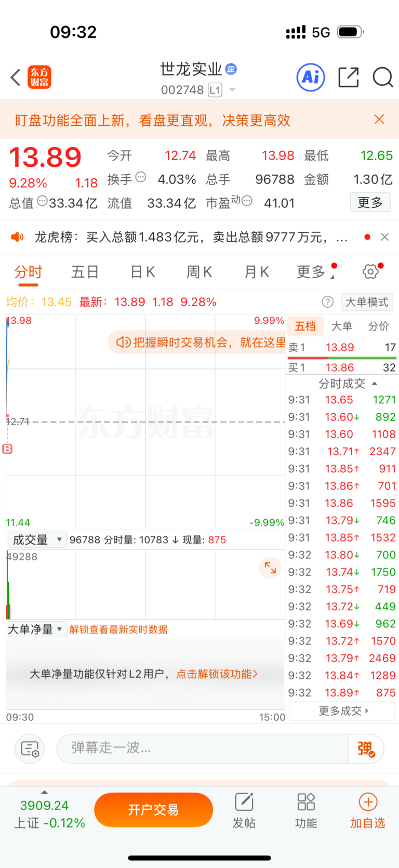Image resolution: width=399 pixels, height=868 pixels.
Task: Expand dropdown arrow beside stock code
Action: pyautogui.click(x=232, y=90)
